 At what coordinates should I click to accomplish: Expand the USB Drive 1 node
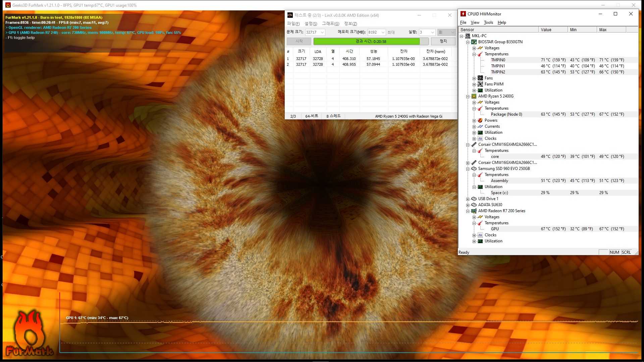[x=468, y=199]
